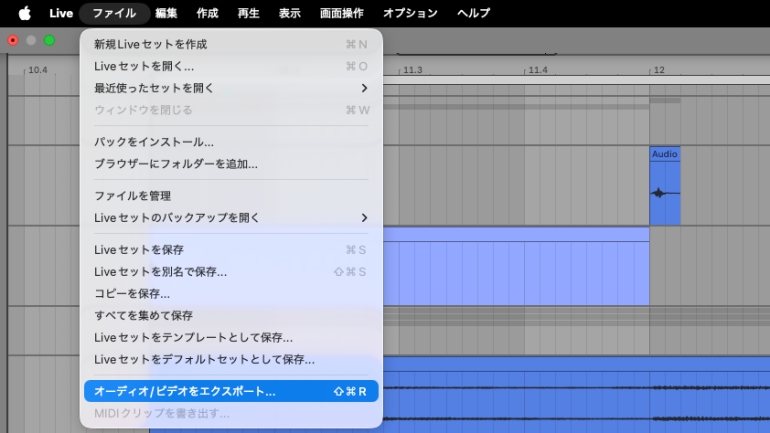Image resolution: width=770 pixels, height=433 pixels.
Task: Choose Liveセットをデフォルトセットとして保存...
Action: tap(231, 359)
